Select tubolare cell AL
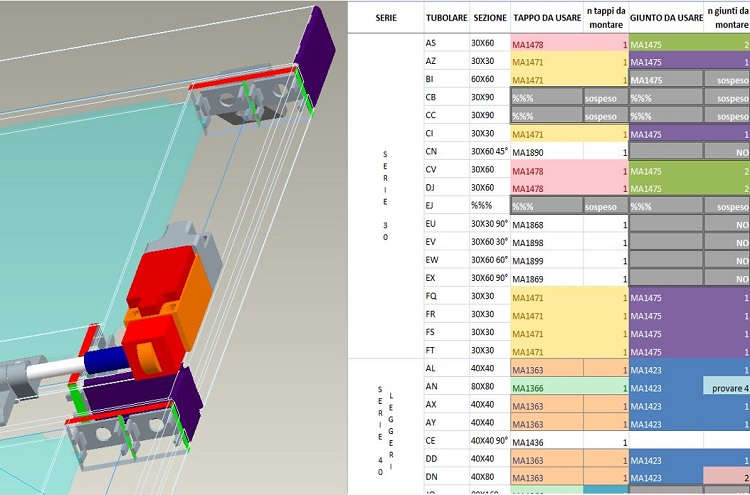This screenshot has height=495, width=750. pos(446,368)
